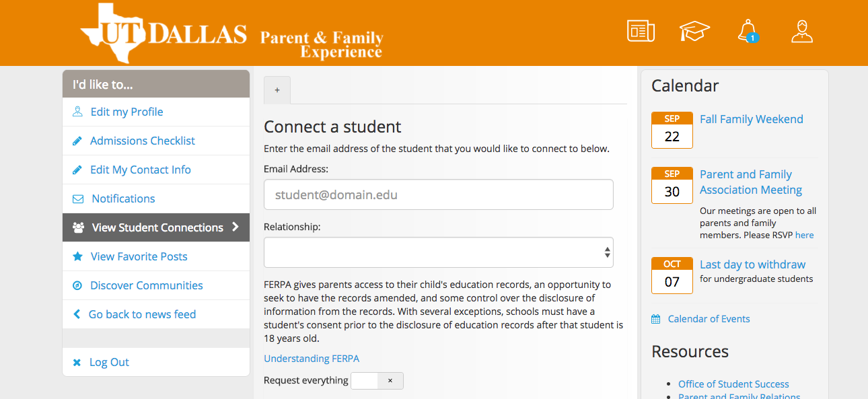Viewport: 868px width, 399px height.
Task: Click the Calendar heading in right panel
Action: [x=685, y=85]
